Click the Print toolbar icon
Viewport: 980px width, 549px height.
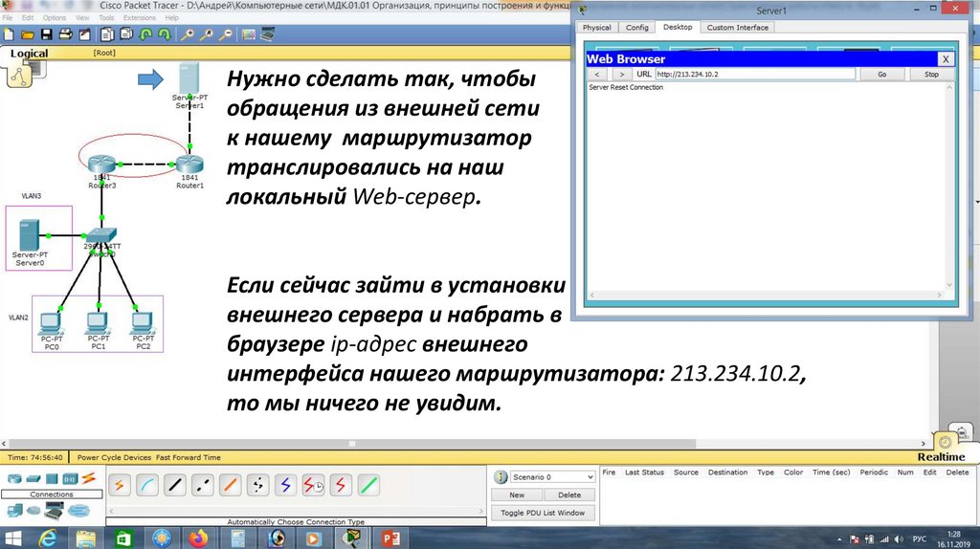click(x=65, y=35)
